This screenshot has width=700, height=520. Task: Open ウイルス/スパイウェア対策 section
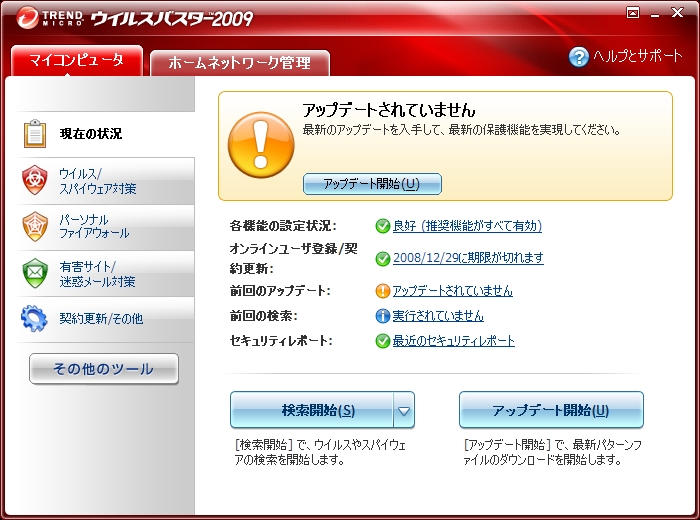point(105,181)
